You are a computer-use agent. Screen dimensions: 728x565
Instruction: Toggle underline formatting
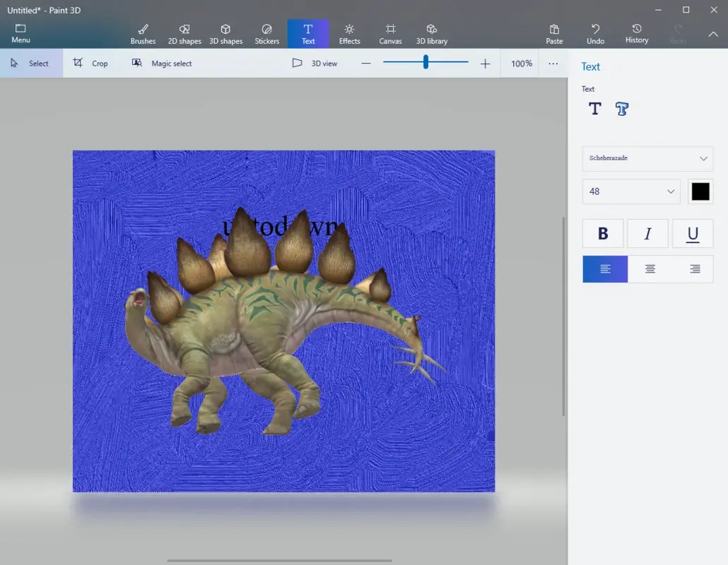point(693,233)
